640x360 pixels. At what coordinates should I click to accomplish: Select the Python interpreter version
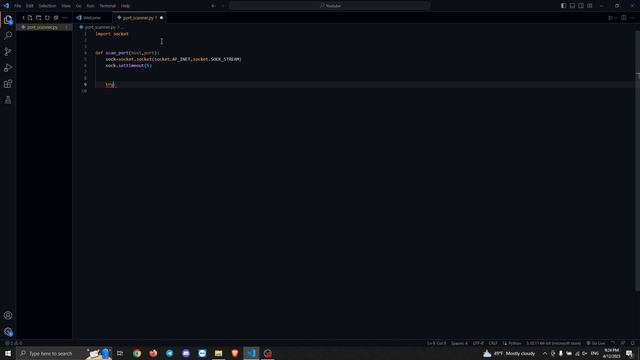tap(553, 343)
